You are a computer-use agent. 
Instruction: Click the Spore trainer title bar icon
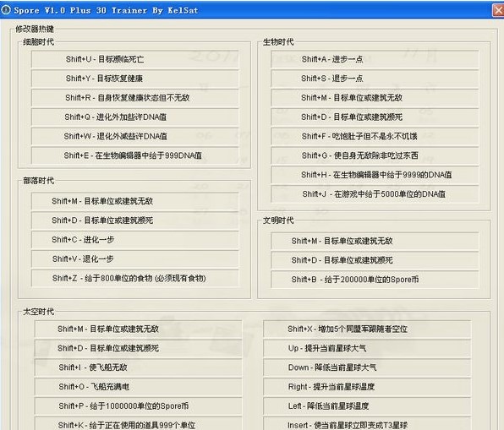(6, 10)
